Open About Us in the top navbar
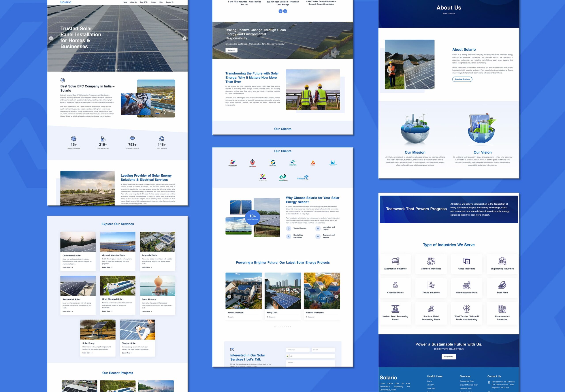 pyautogui.click(x=133, y=2)
